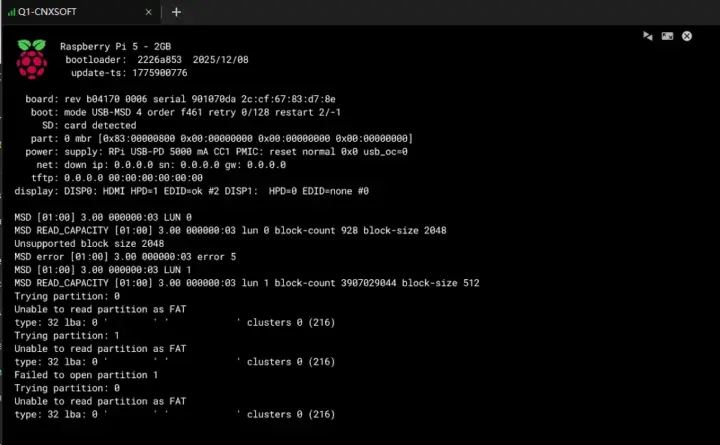Click the board revision line 'rev b04170'
Screen dimensions: 720x445
click(x=180, y=99)
